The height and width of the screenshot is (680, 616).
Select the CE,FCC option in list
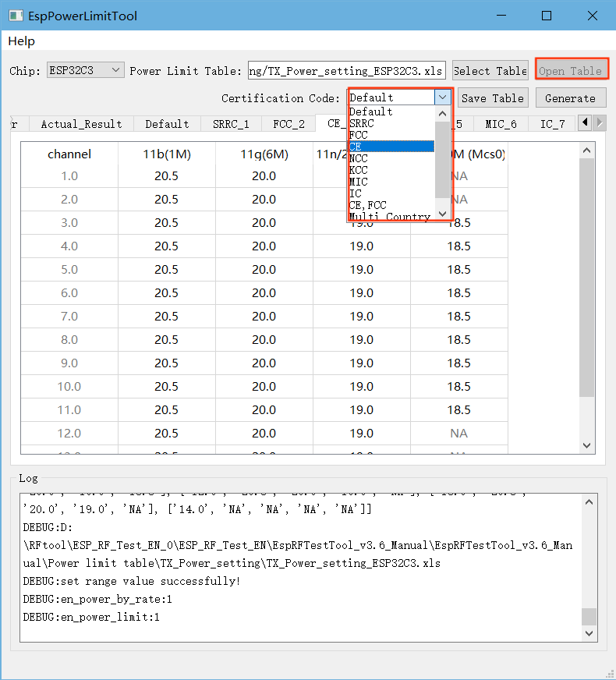pyautogui.click(x=391, y=205)
